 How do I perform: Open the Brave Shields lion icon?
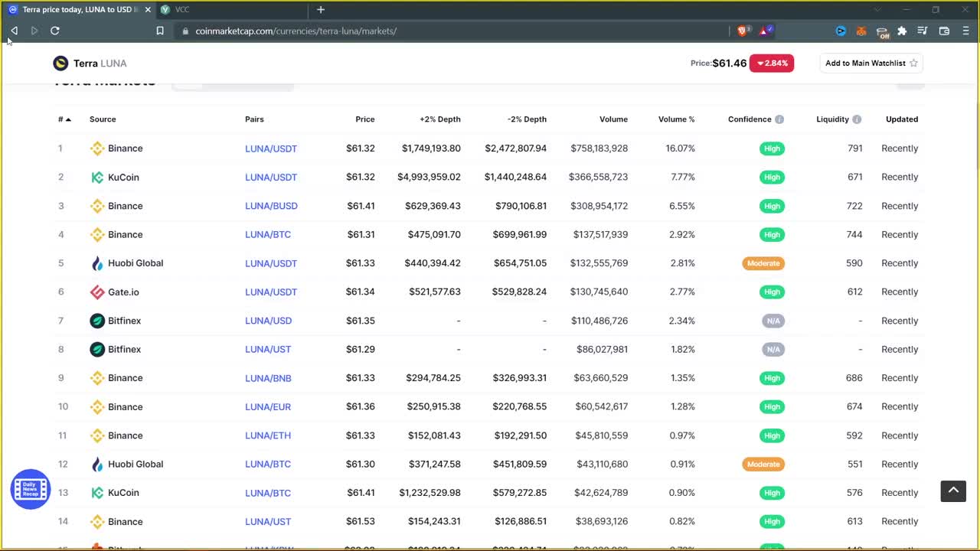point(742,31)
